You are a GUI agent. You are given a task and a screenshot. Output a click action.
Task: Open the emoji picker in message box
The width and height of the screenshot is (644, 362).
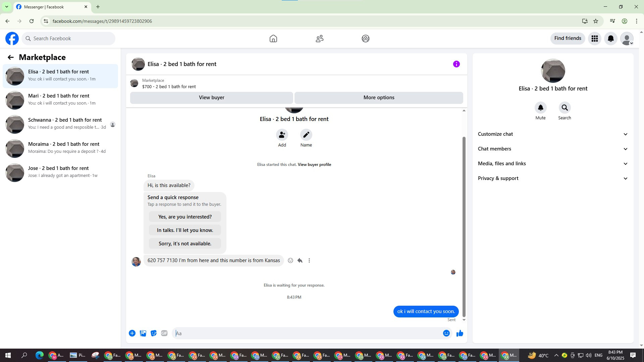446,333
